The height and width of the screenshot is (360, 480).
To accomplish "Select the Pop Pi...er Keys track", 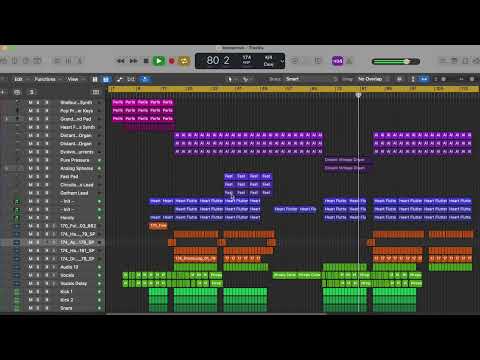I will pyautogui.click(x=76, y=111).
